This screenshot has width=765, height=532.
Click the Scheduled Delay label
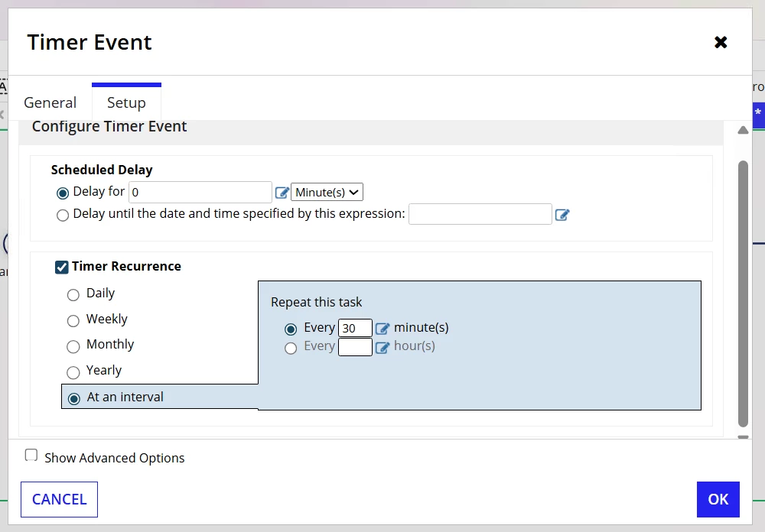(102, 170)
